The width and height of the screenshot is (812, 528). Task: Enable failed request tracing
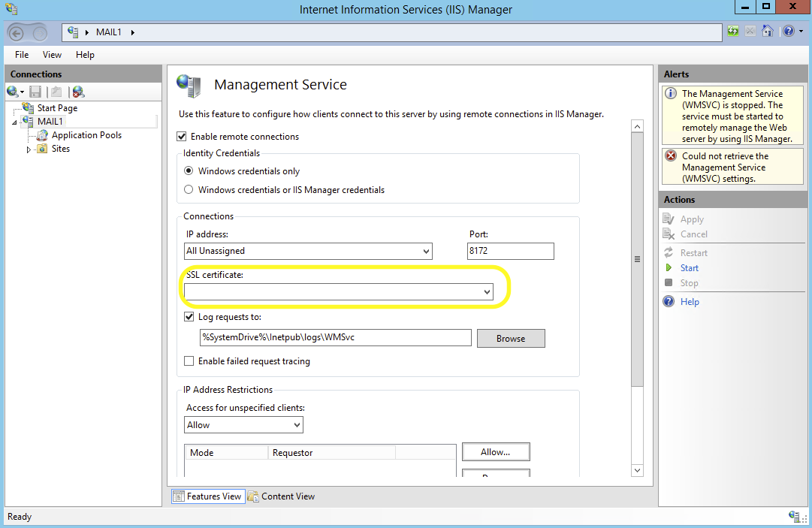click(189, 361)
